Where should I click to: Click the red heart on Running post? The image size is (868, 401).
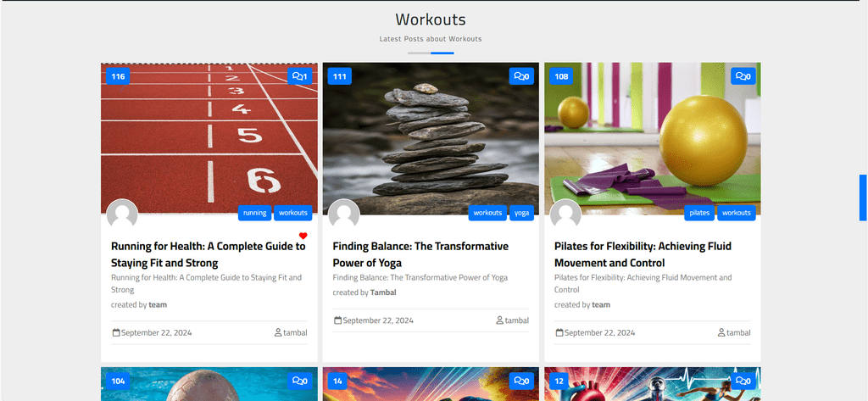303,236
